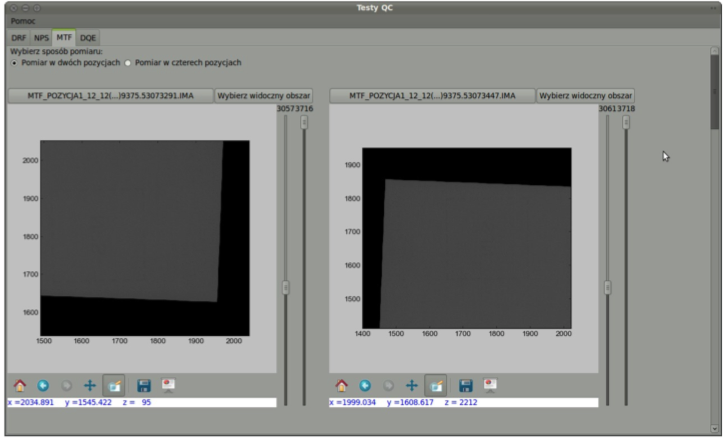Viewport: 724px width, 438px height.
Task: Click the left MTF_POZYCJA1 file button ending 3291.IMA
Action: point(111,96)
